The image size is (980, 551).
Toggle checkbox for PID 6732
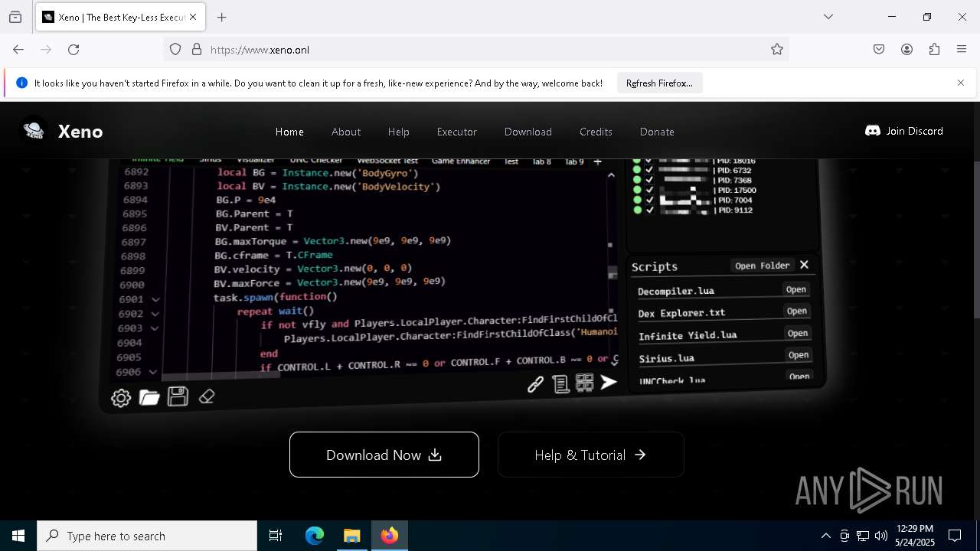pyautogui.click(x=649, y=170)
